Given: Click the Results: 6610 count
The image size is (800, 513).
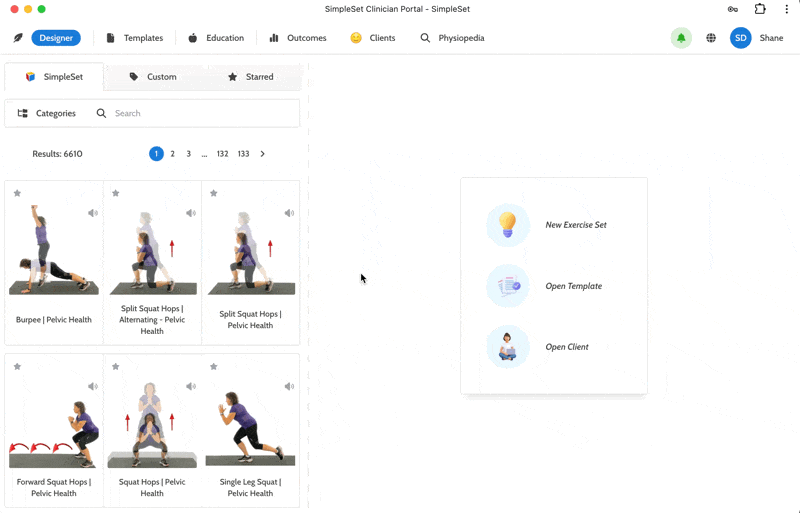Looking at the screenshot, I should click(57, 154).
